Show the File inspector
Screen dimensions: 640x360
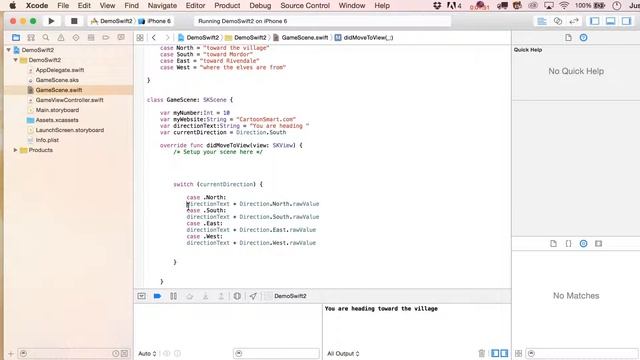(x=568, y=38)
